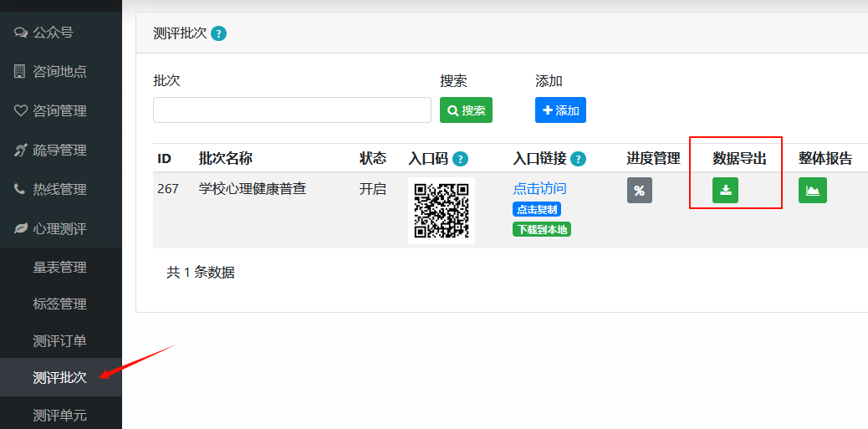Expand the 疏导管理 sidebar section
868x429 pixels.
61,150
